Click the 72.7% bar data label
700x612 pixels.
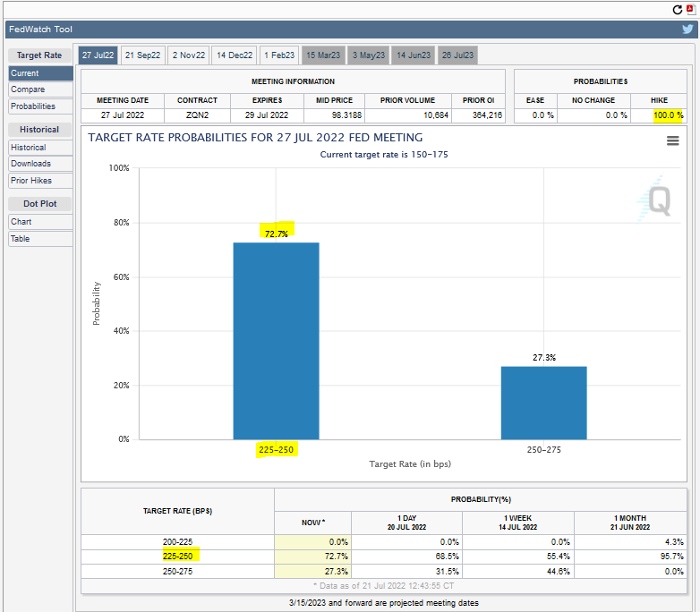[277, 234]
